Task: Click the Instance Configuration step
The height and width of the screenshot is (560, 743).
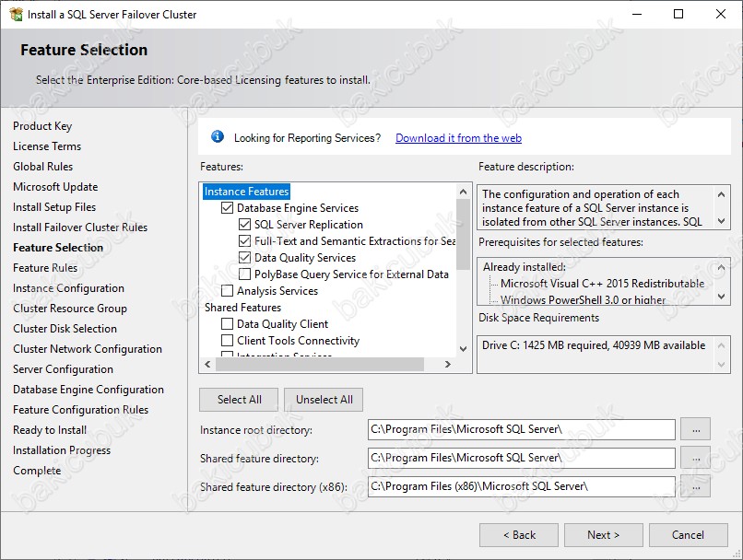Action: (x=69, y=288)
